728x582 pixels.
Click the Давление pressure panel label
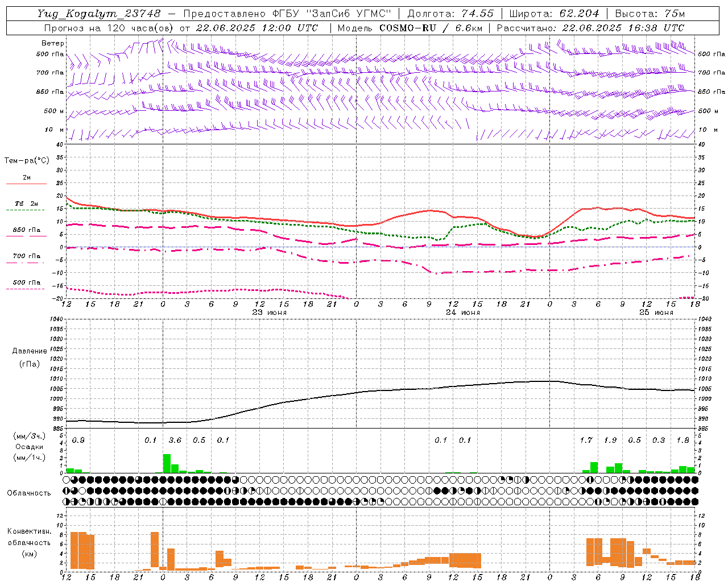(30, 351)
